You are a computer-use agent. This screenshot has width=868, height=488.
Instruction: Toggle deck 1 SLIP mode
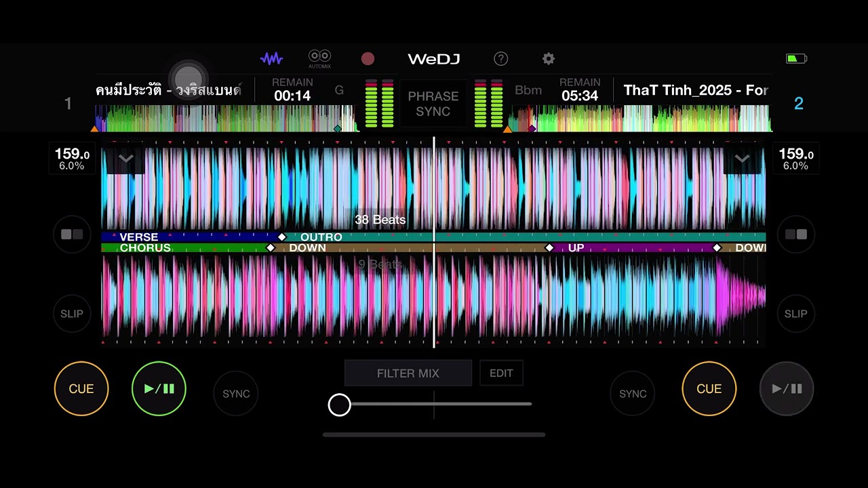[x=72, y=314]
